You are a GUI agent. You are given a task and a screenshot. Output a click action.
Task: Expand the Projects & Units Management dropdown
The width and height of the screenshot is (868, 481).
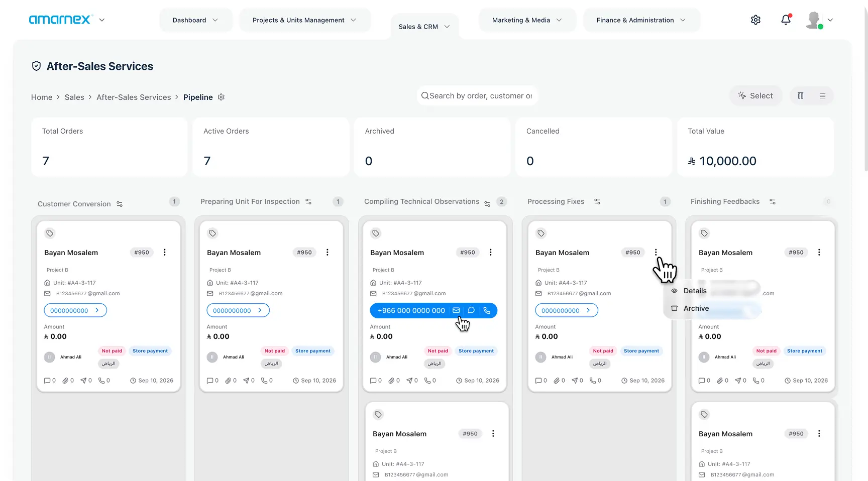point(305,20)
